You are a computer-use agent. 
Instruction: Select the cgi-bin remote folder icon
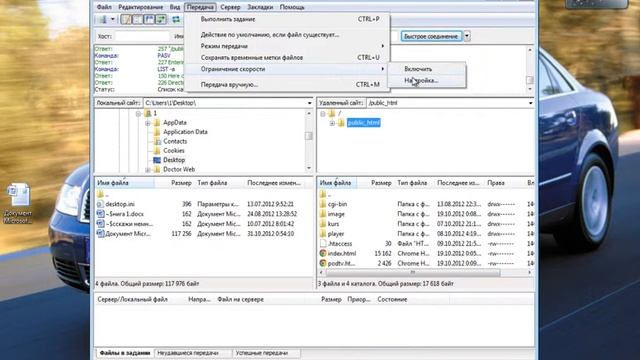[323, 204]
